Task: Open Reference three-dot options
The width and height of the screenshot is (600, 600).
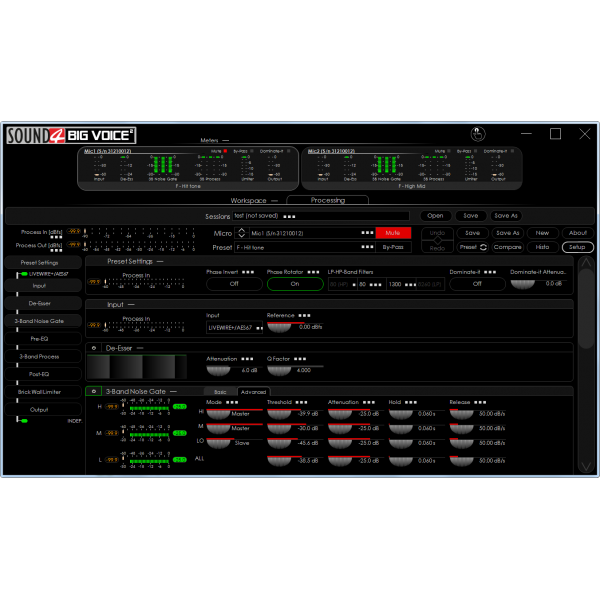Action: [304, 316]
